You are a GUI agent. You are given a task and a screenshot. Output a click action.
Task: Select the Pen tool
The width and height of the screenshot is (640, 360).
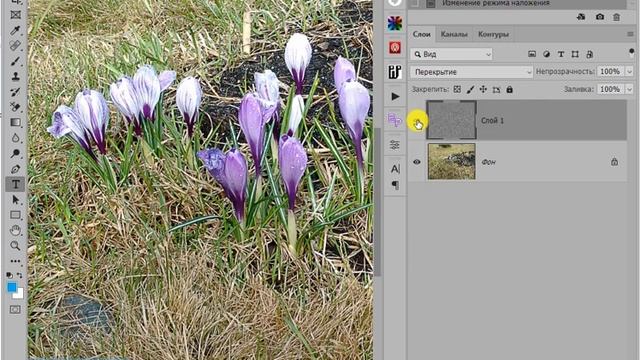(x=16, y=169)
